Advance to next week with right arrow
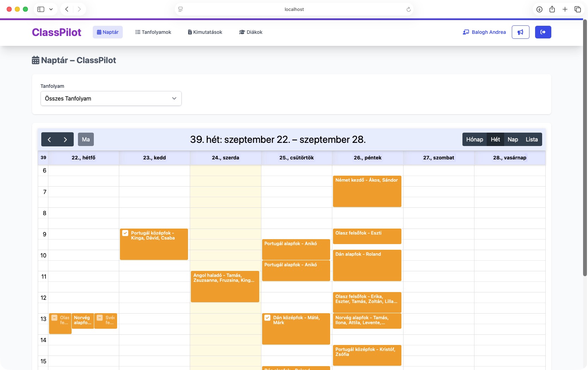Screen dimensions: 588x370 65,139
